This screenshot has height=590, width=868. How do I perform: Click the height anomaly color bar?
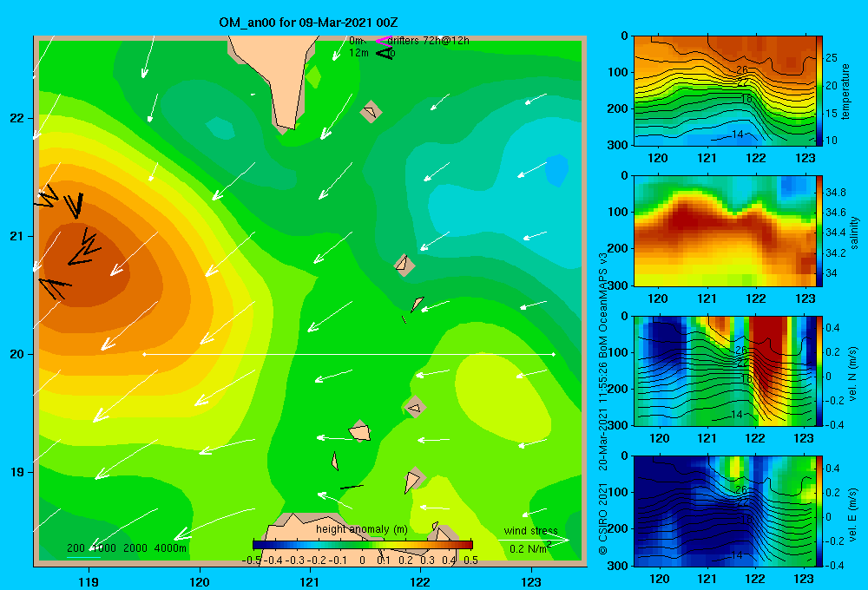coord(363,545)
